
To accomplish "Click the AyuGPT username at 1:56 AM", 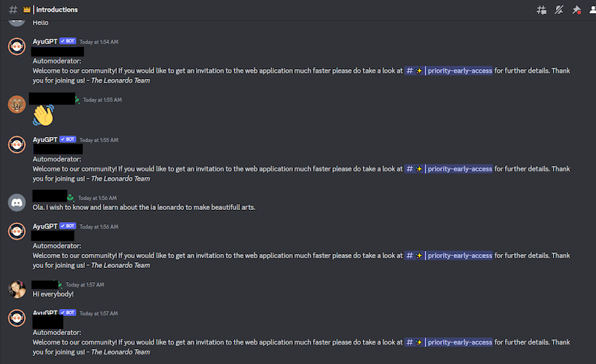I will 45,226.
